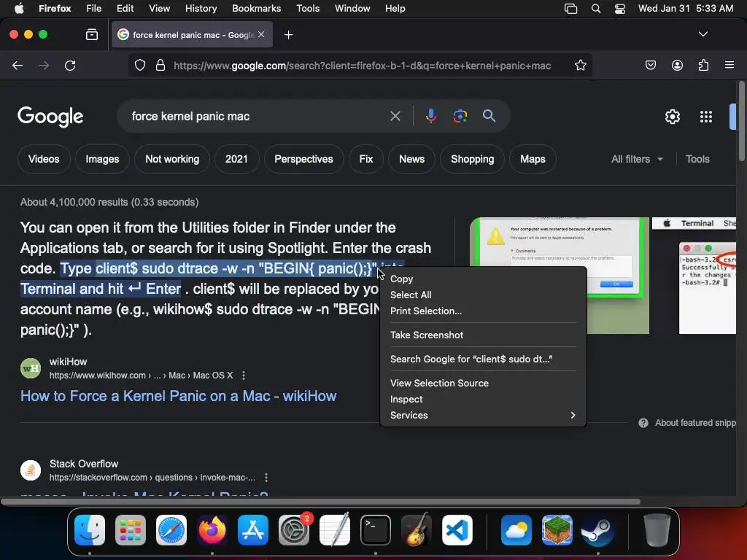Submit search with magnifier icon
747x560 pixels.
click(489, 116)
